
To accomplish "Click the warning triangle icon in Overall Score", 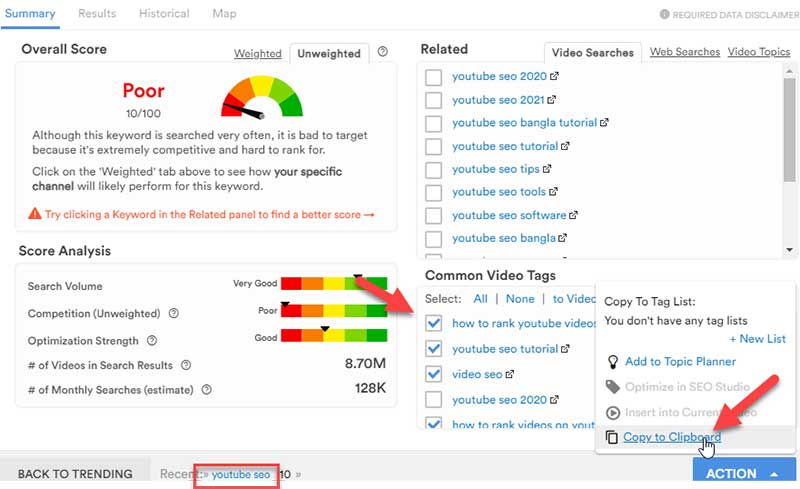I will click(35, 213).
